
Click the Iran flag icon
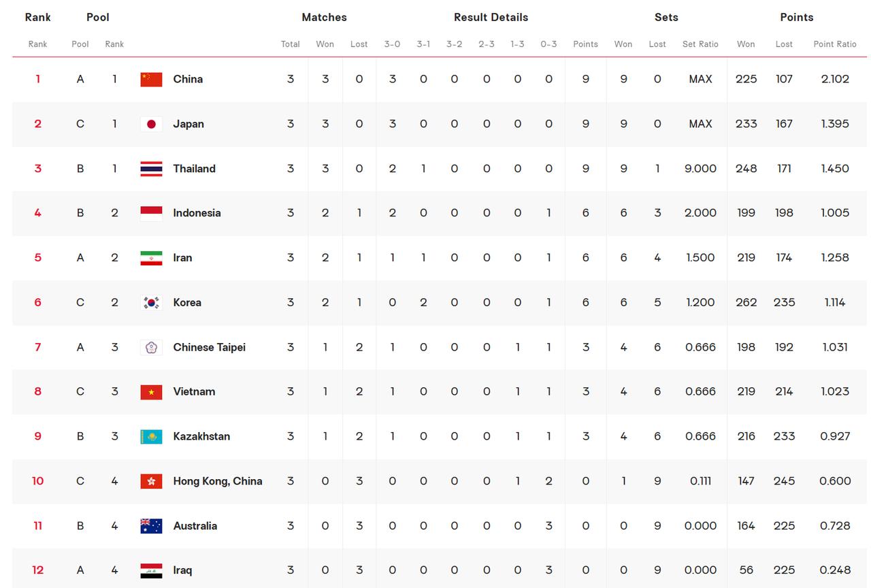click(x=151, y=258)
